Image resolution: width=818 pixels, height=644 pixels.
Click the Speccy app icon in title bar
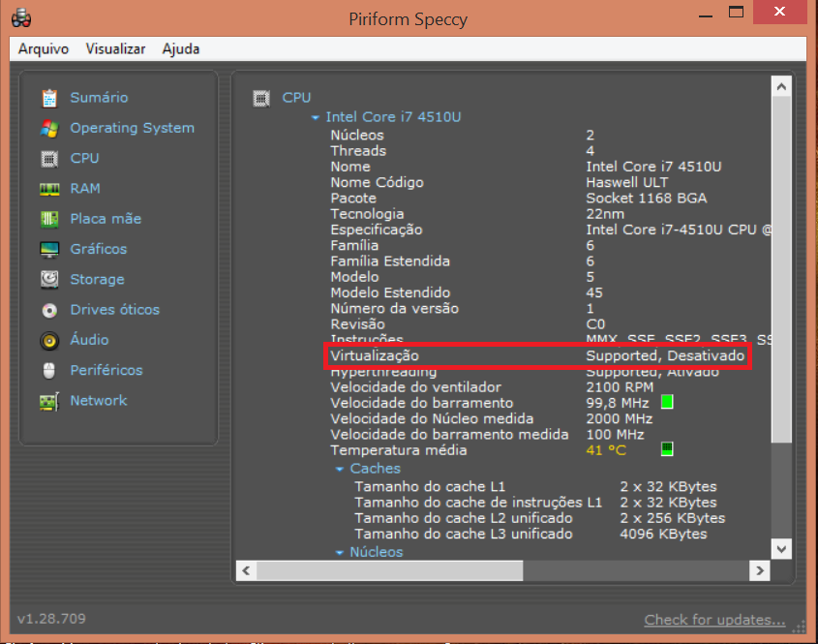pyautogui.click(x=21, y=17)
